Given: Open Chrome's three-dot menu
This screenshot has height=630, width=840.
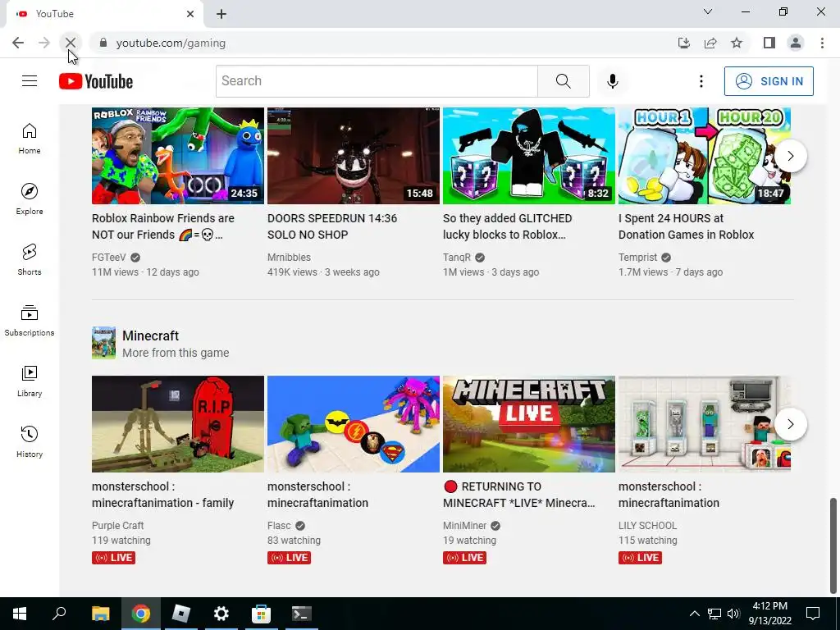Looking at the screenshot, I should [x=822, y=43].
